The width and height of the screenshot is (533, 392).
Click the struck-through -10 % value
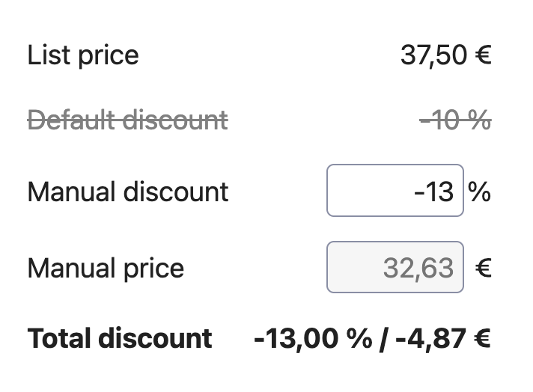click(454, 119)
